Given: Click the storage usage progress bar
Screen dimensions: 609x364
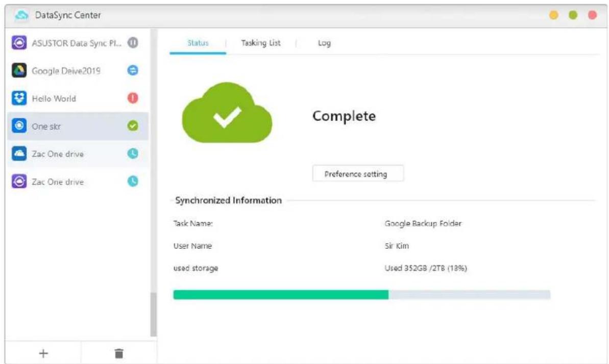Looking at the screenshot, I should click(362, 294).
